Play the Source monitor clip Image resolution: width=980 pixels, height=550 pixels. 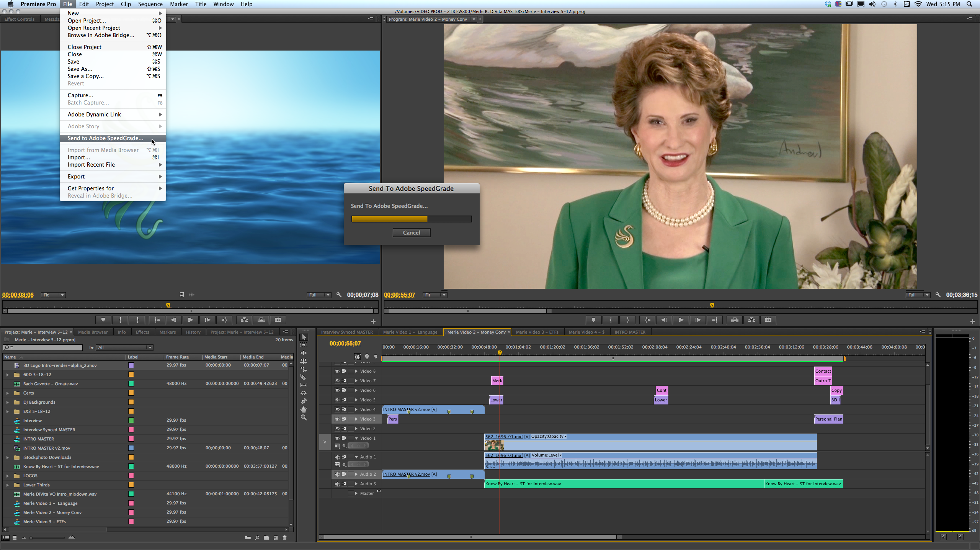pyautogui.click(x=190, y=320)
